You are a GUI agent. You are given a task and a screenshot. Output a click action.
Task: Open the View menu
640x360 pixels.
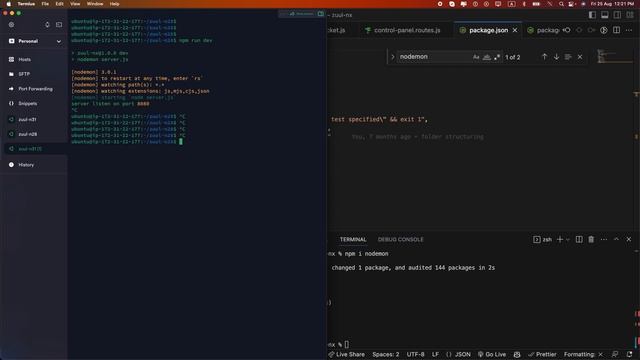click(75, 4)
